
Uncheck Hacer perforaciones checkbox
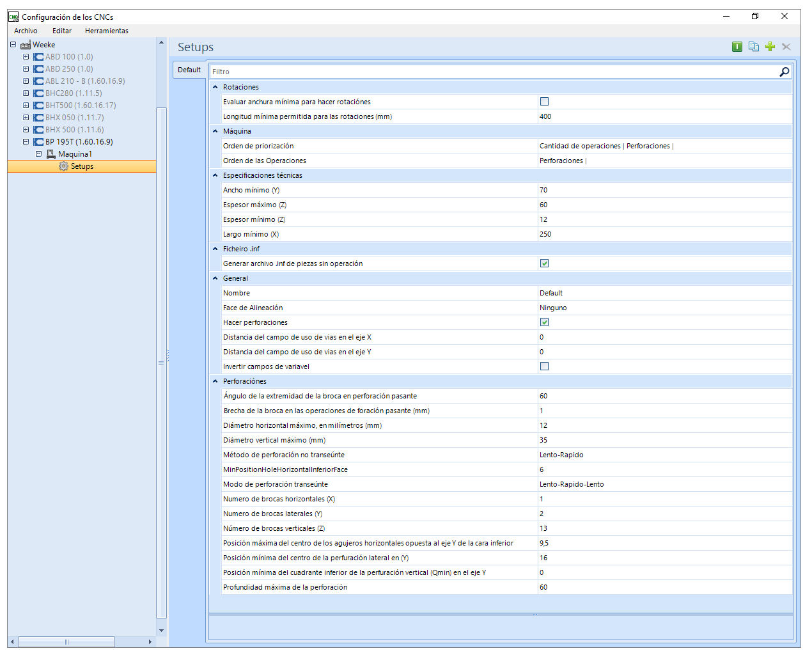click(x=544, y=322)
